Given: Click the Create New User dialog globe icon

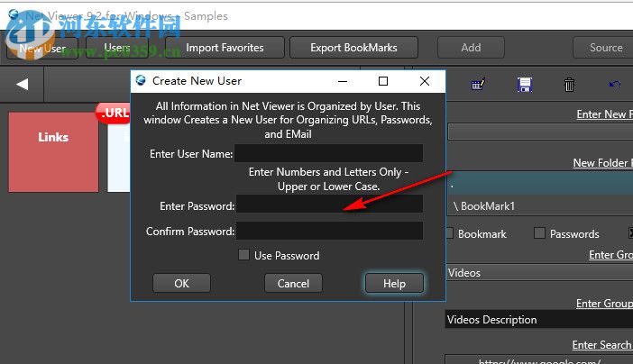Looking at the screenshot, I should [x=141, y=80].
